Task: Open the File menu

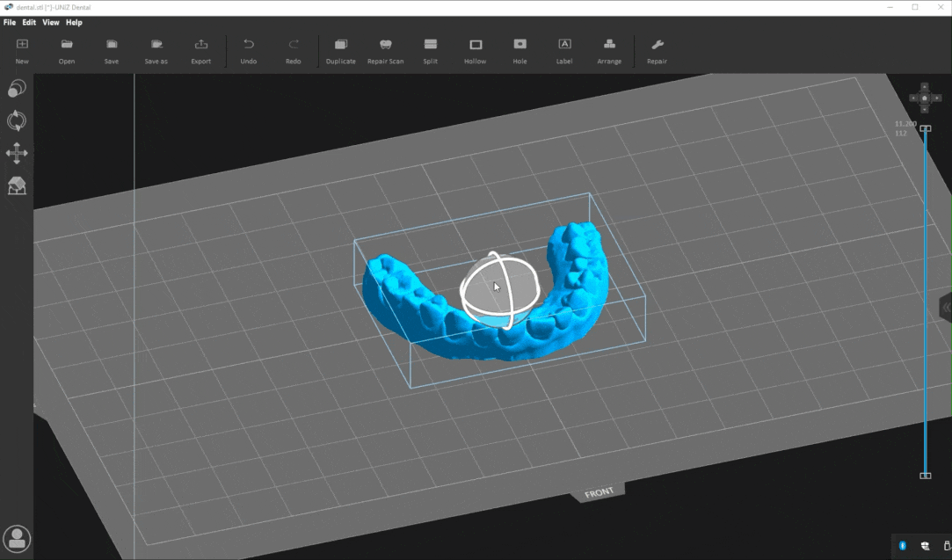Action: tap(10, 22)
